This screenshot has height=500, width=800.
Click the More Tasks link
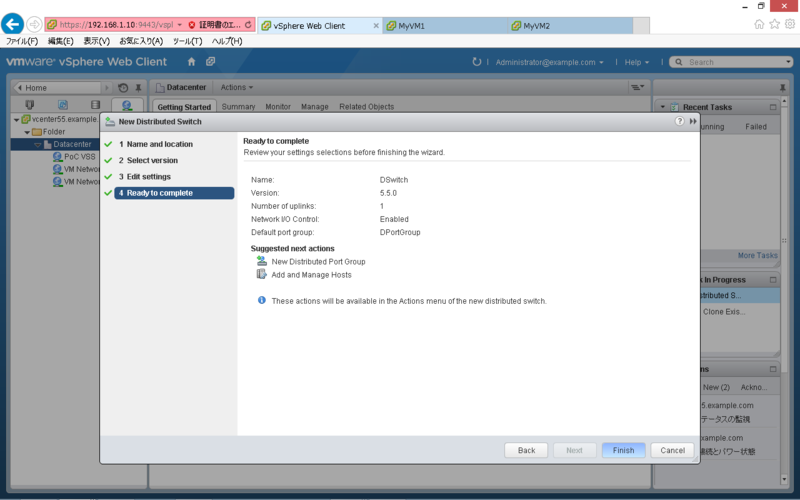[758, 255]
